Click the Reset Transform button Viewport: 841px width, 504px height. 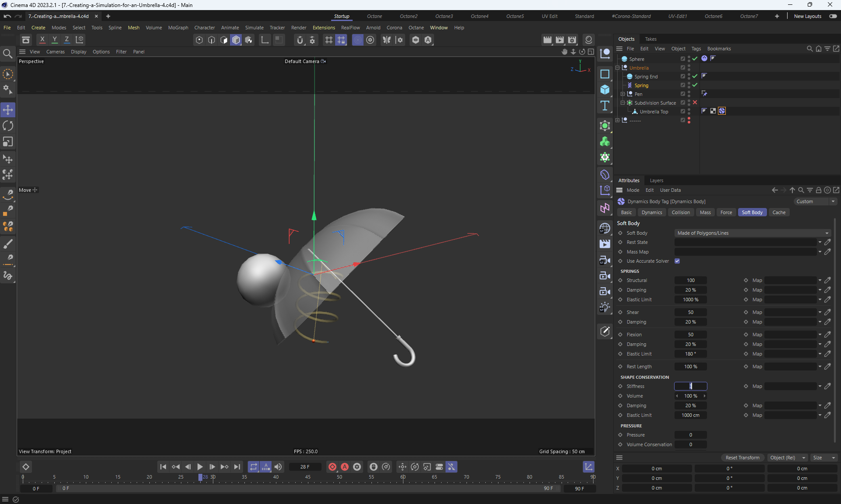pyautogui.click(x=742, y=458)
